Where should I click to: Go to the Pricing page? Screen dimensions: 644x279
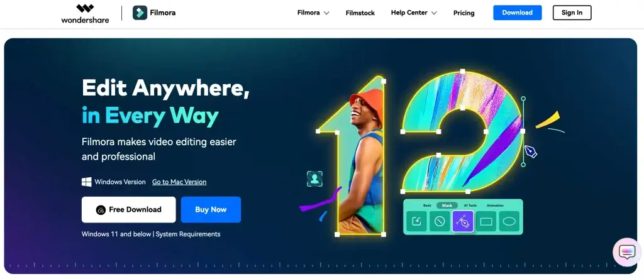[464, 13]
